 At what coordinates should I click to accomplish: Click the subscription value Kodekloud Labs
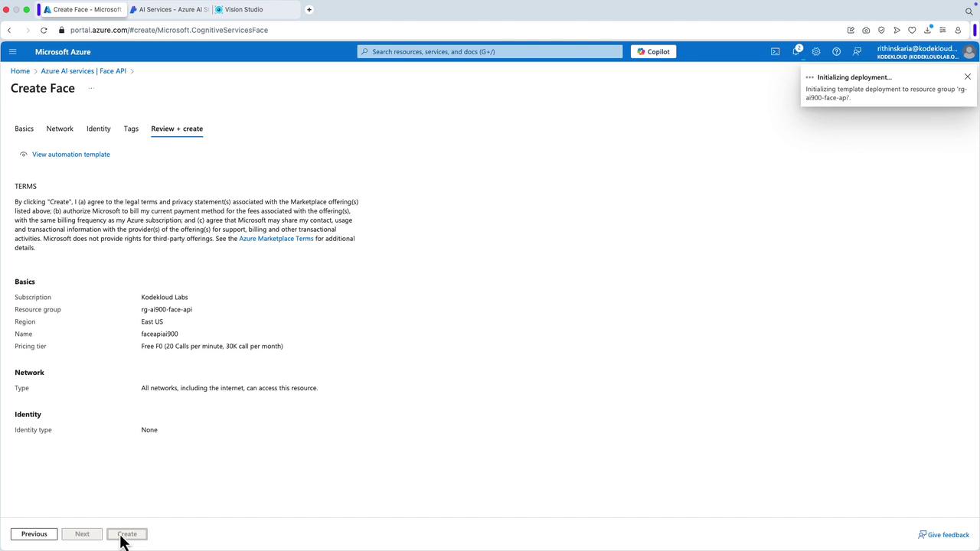coord(165,298)
